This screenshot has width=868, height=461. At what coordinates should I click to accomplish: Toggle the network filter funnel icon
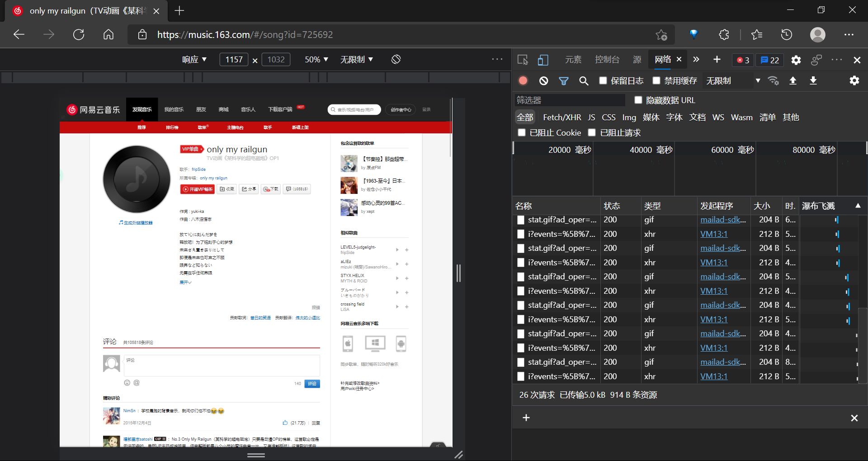coord(563,80)
